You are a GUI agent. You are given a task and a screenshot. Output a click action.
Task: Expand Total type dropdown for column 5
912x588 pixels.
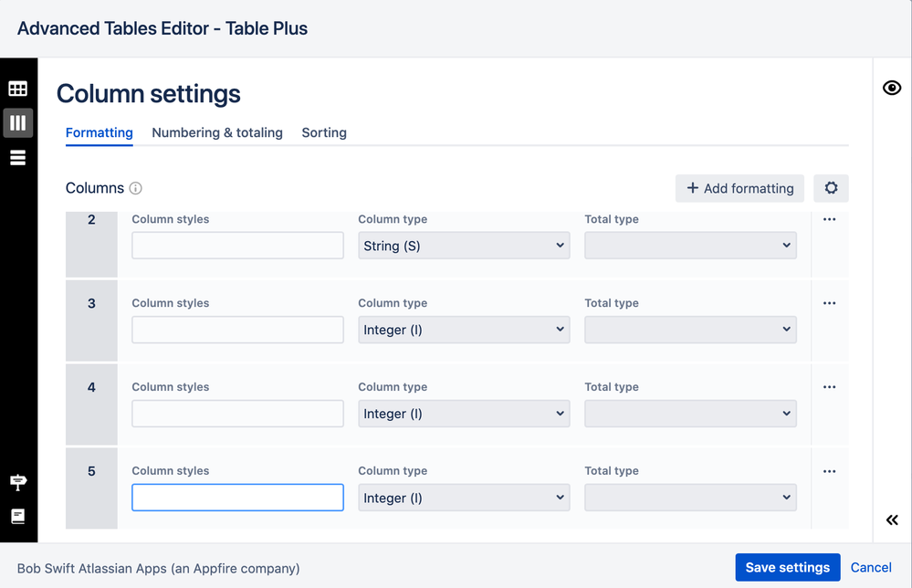[x=690, y=498]
